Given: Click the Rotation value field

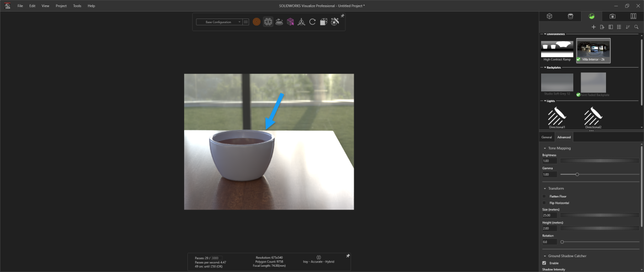Looking at the screenshot, I should pos(550,242).
